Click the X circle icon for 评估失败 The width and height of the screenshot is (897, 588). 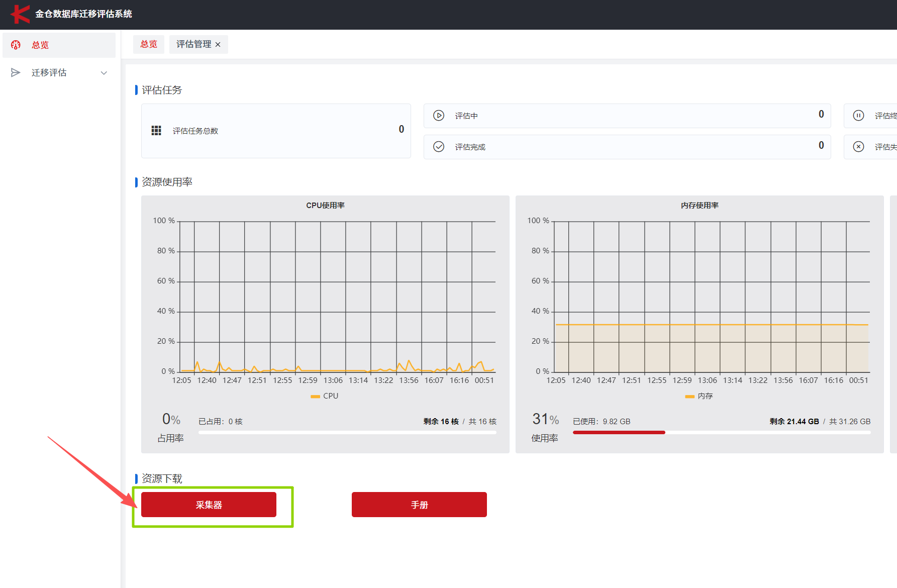(858, 146)
